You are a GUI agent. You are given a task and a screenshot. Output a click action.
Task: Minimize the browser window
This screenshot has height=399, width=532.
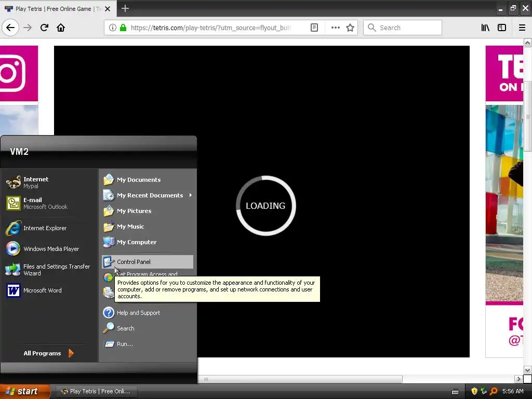500,8
